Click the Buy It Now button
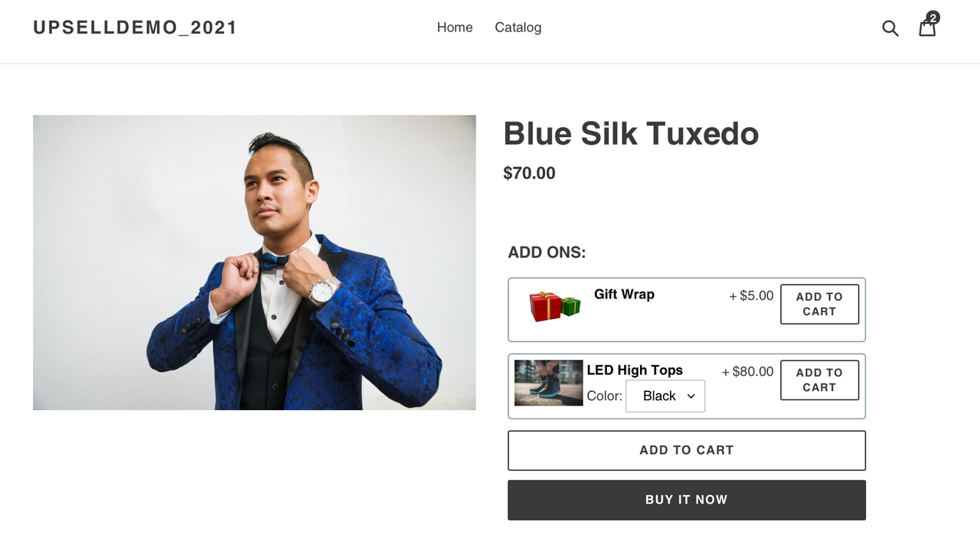 [687, 500]
